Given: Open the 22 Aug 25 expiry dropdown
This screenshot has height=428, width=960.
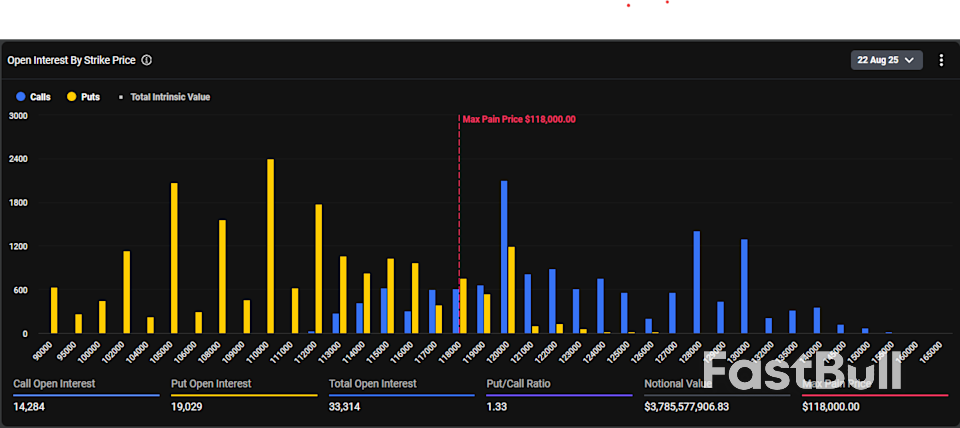Looking at the screenshot, I should tap(886, 60).
